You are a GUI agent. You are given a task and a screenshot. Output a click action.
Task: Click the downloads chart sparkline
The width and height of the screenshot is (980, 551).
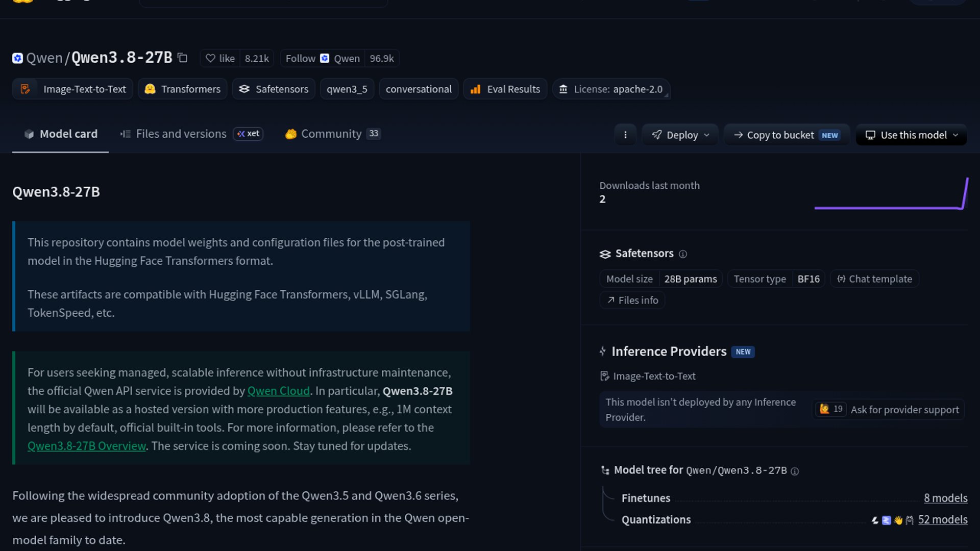[891, 194]
